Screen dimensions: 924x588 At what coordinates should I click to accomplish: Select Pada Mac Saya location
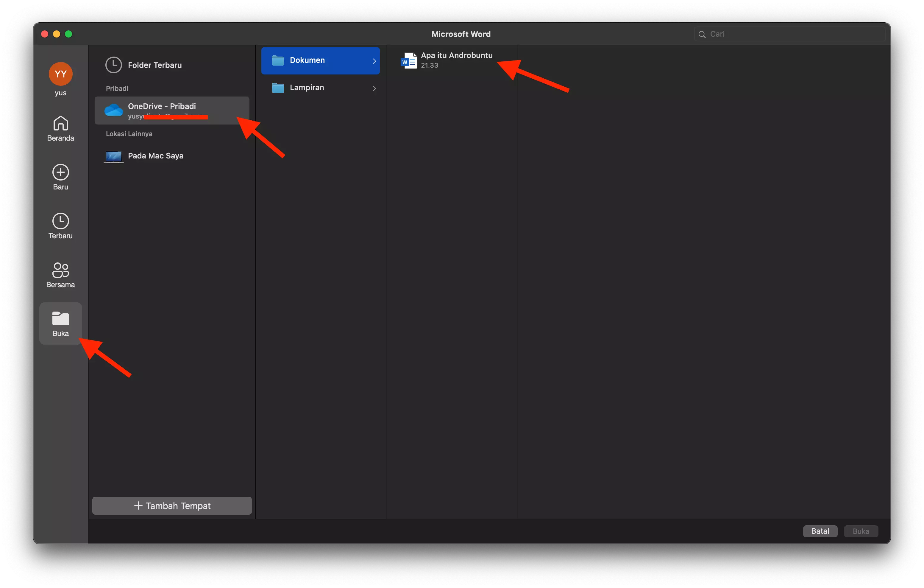click(x=172, y=156)
